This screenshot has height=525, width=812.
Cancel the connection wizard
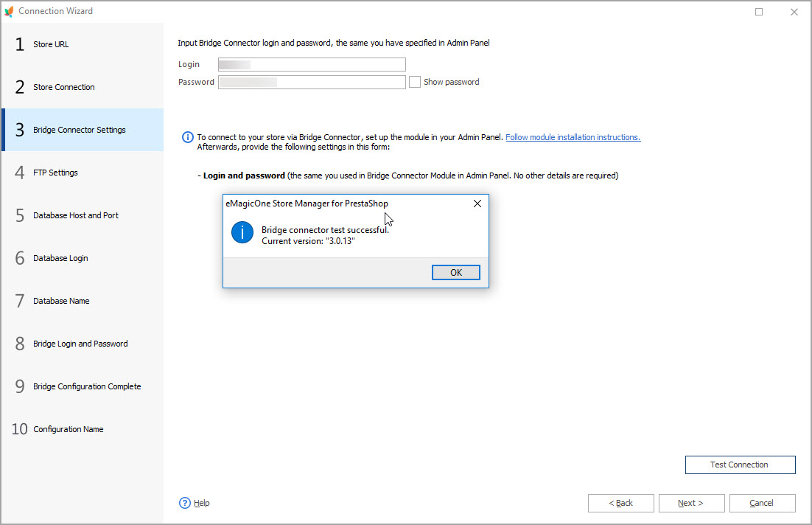[763, 503]
